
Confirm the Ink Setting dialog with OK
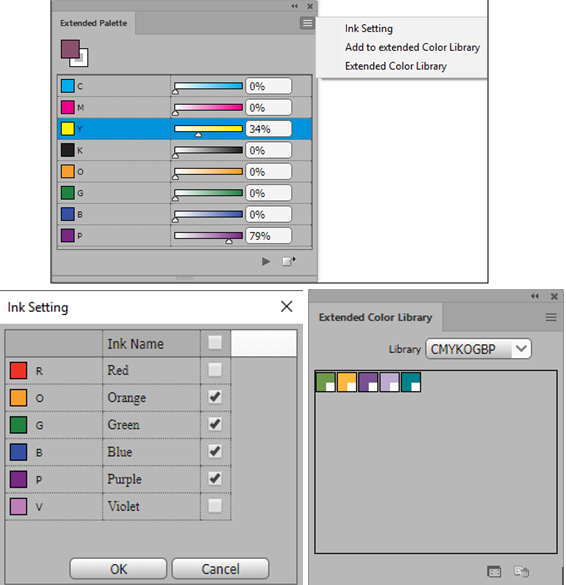point(118,569)
